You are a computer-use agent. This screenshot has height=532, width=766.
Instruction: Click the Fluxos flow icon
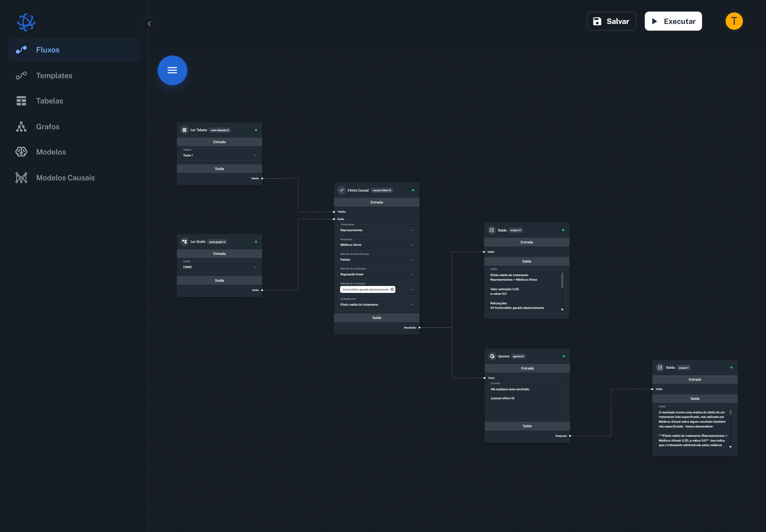point(21,50)
